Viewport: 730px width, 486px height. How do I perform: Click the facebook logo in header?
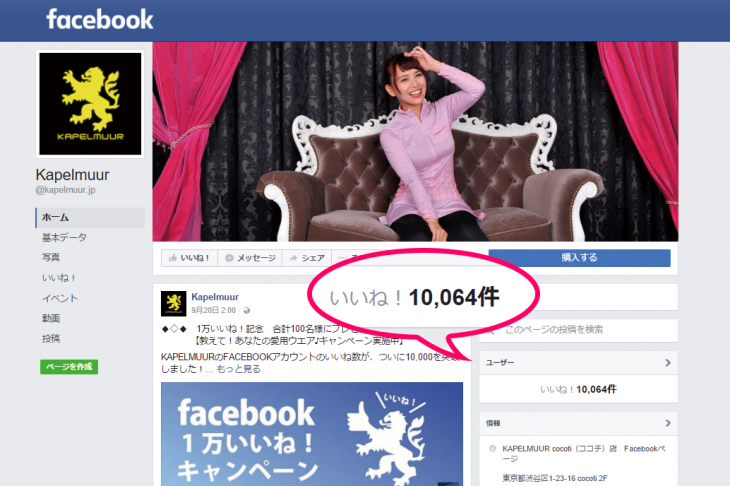coord(100,20)
